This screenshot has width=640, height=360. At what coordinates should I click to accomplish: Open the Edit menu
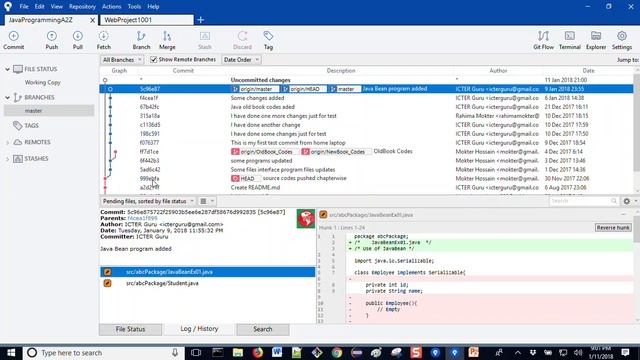[x=39, y=7]
